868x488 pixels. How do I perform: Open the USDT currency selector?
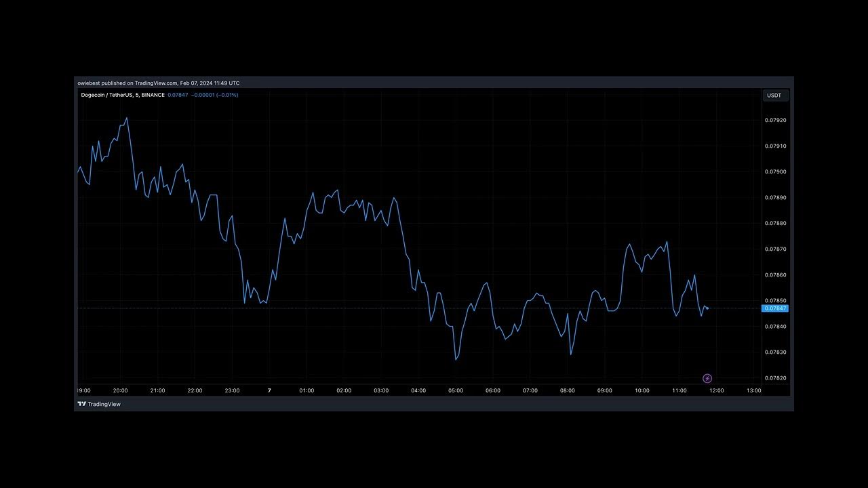[774, 96]
